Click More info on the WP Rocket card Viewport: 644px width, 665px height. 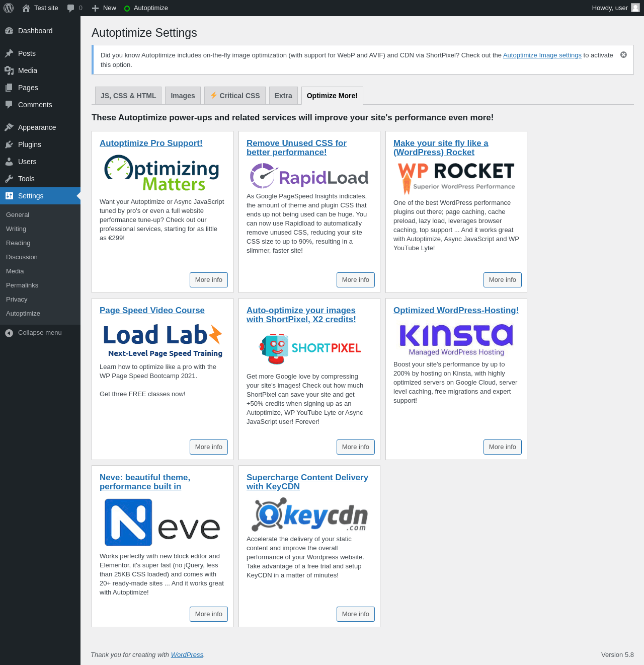(x=503, y=280)
